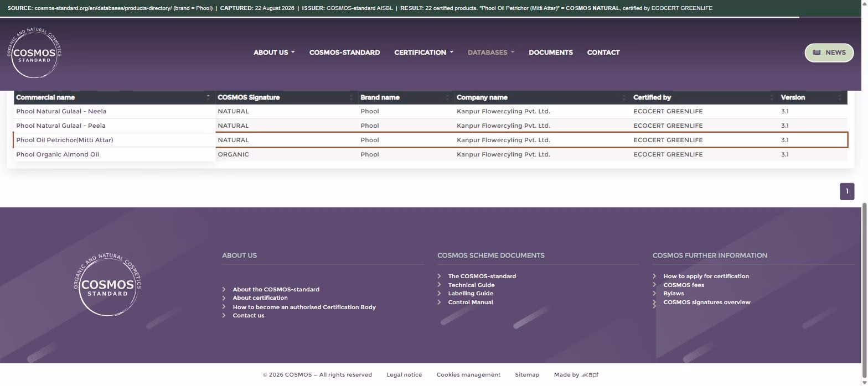Image resolution: width=868 pixels, height=386 pixels.
Task: Select Phool Organic Almond Oil product name
Action: 58,154
